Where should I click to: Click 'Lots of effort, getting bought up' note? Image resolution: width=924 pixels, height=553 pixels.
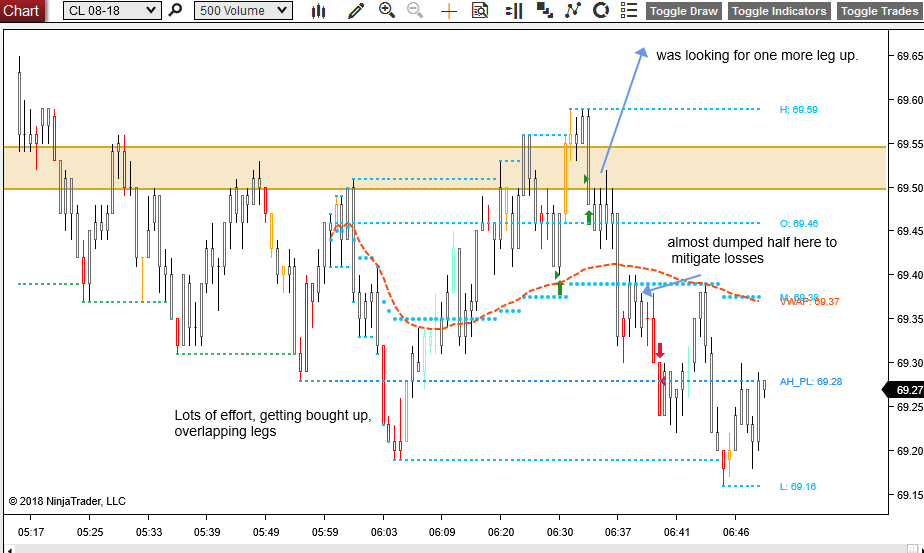click(x=272, y=423)
